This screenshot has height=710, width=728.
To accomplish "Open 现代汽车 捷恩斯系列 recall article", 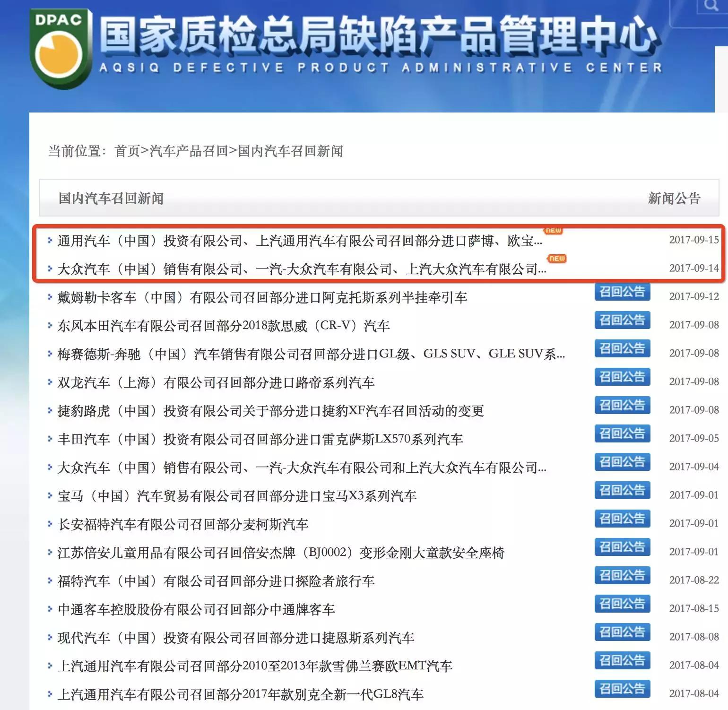I will pyautogui.click(x=236, y=638).
